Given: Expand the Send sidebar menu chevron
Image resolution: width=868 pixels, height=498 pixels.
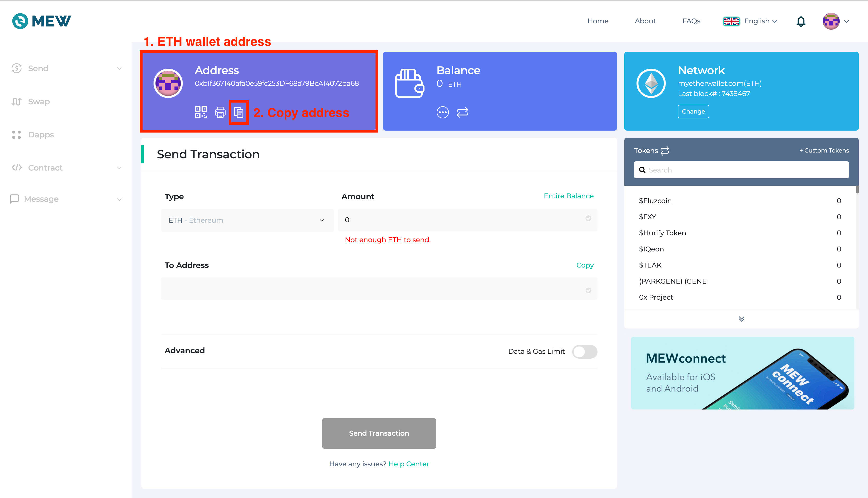Looking at the screenshot, I should point(119,68).
